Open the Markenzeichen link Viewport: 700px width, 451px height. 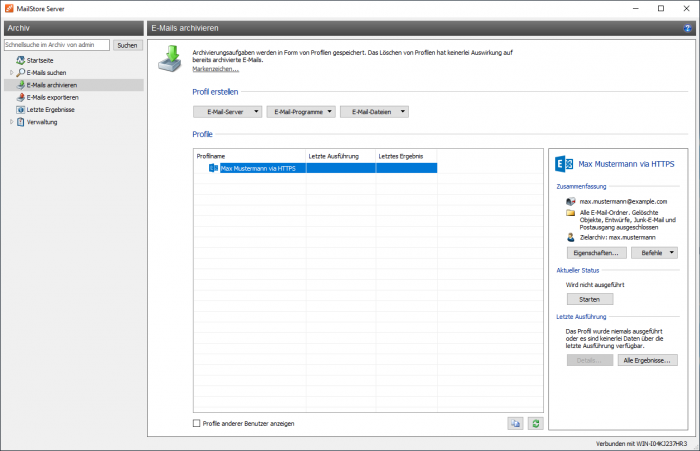[x=216, y=69]
